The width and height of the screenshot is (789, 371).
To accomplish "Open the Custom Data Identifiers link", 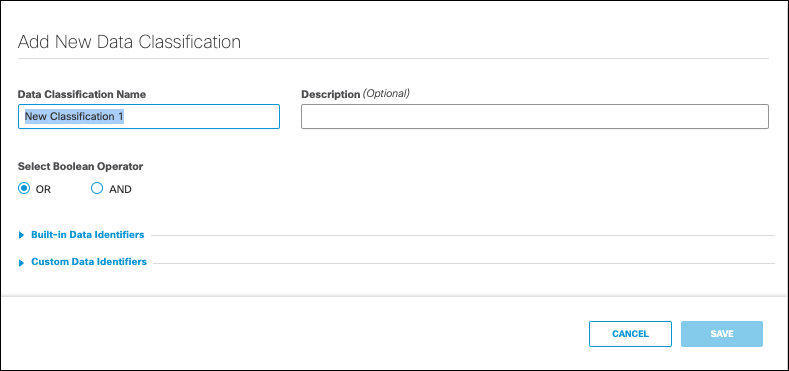I will (x=89, y=262).
